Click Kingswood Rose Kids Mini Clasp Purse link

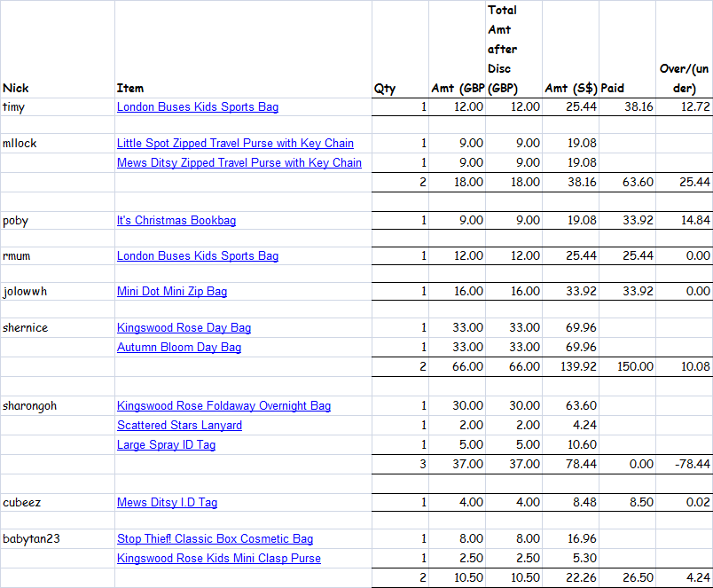[x=219, y=559]
